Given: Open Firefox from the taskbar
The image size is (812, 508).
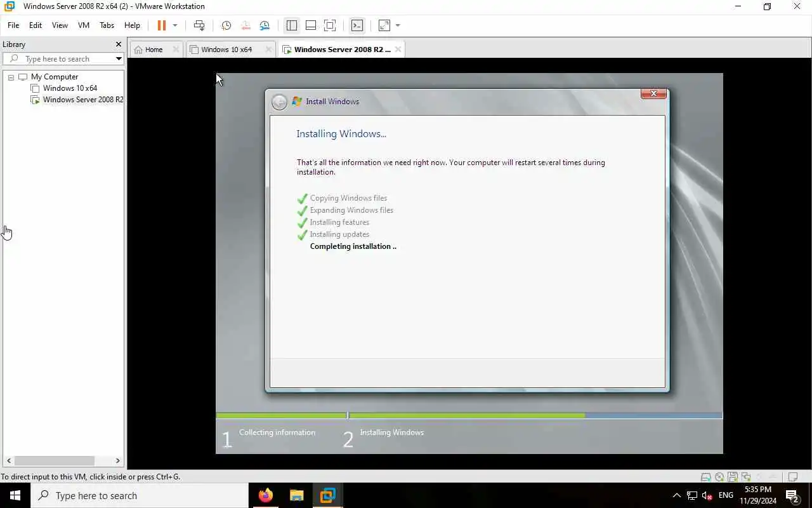Looking at the screenshot, I should (x=266, y=495).
